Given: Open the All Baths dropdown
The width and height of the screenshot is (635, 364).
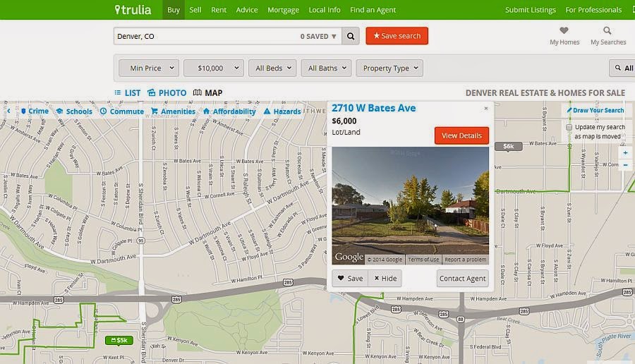Looking at the screenshot, I should point(327,68).
